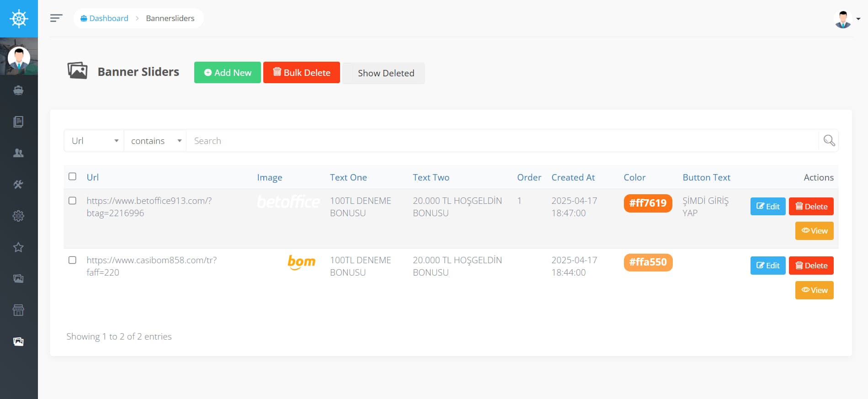Click the #ffa550 color badge
This screenshot has width=868, height=399.
(648, 262)
